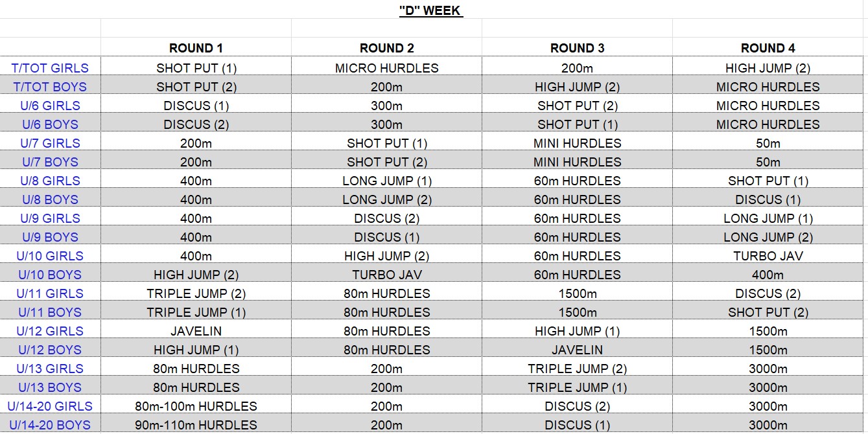Image resolution: width=868 pixels, height=434 pixels.
Task: Click TURBO JAV in U/10 BOYS row
Action: (386, 274)
